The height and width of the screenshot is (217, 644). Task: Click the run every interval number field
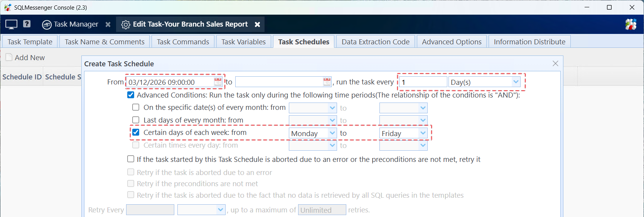click(423, 82)
